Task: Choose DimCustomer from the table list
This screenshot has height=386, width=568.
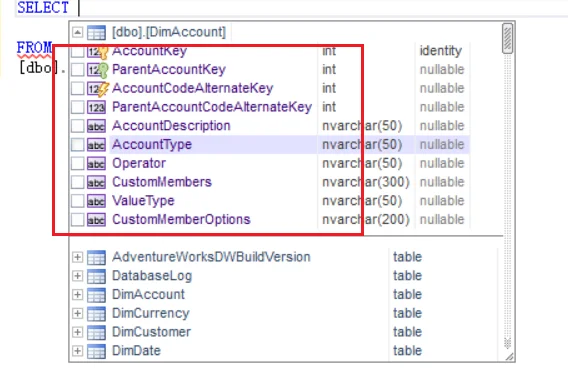Action: click(151, 332)
